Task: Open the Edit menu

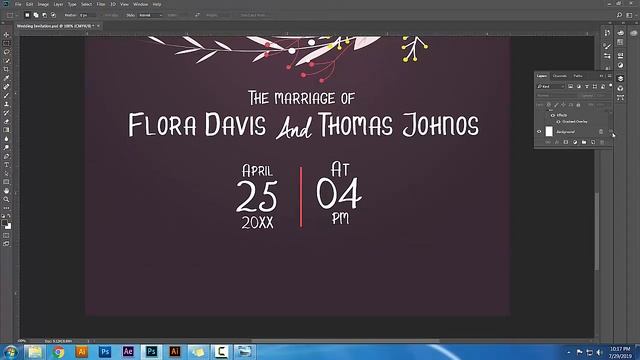Action: point(29,4)
